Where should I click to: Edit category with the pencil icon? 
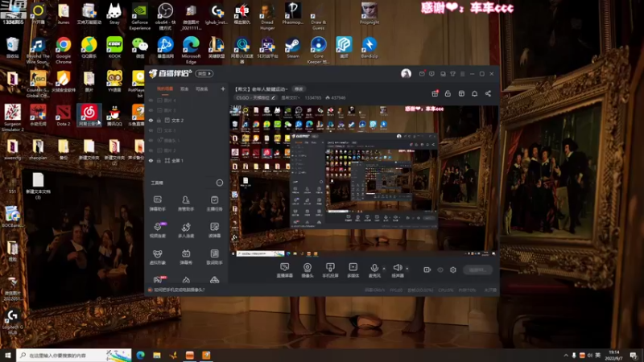click(x=274, y=97)
